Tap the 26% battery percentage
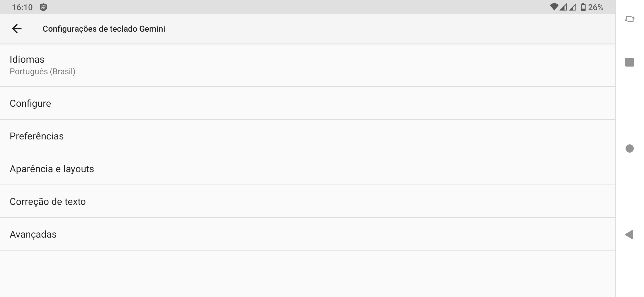Image resolution: width=644 pixels, height=297 pixels. point(596,7)
